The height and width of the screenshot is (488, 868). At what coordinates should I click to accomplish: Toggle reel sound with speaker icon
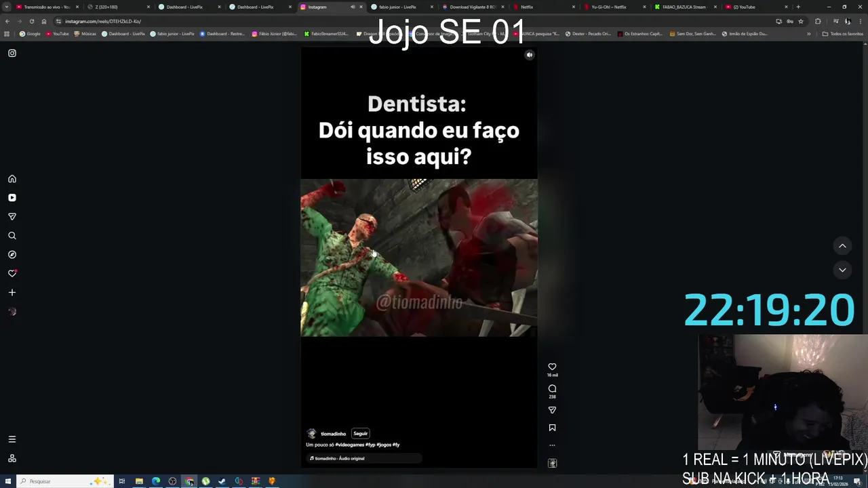click(530, 55)
